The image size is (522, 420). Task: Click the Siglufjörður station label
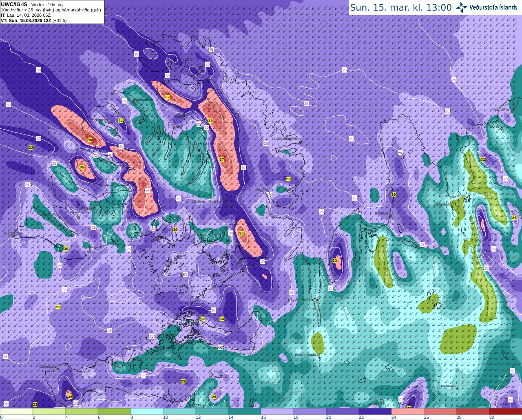pyautogui.click(x=502, y=109)
